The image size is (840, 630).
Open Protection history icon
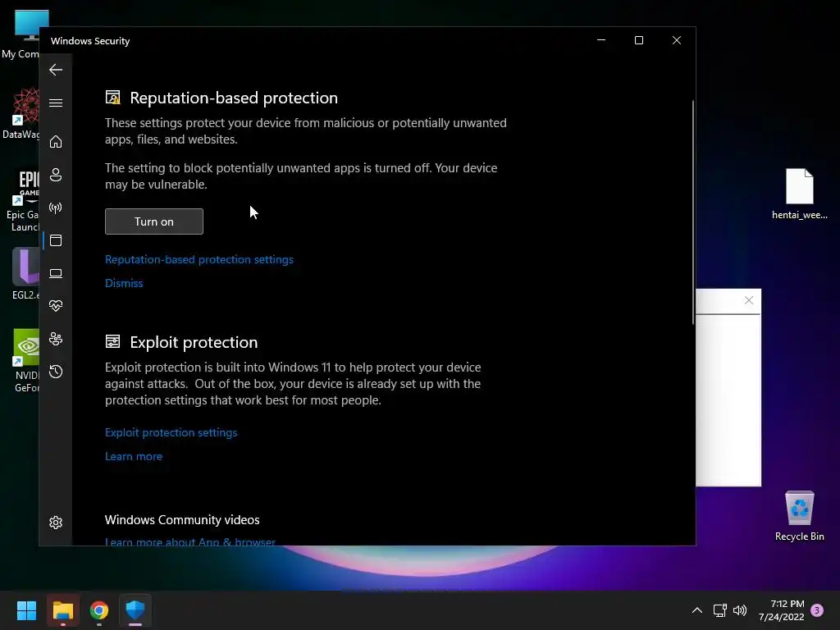pyautogui.click(x=56, y=372)
